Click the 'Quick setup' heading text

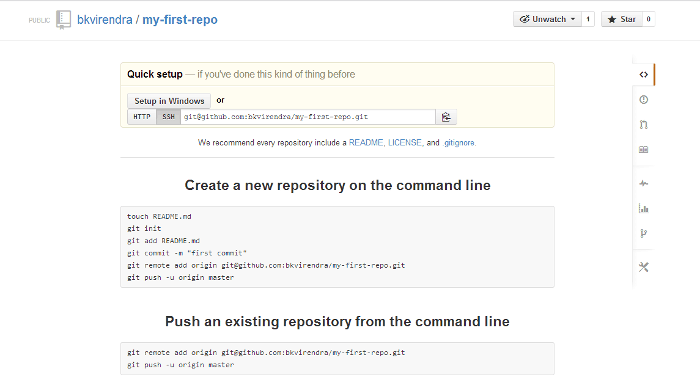pyautogui.click(x=155, y=74)
